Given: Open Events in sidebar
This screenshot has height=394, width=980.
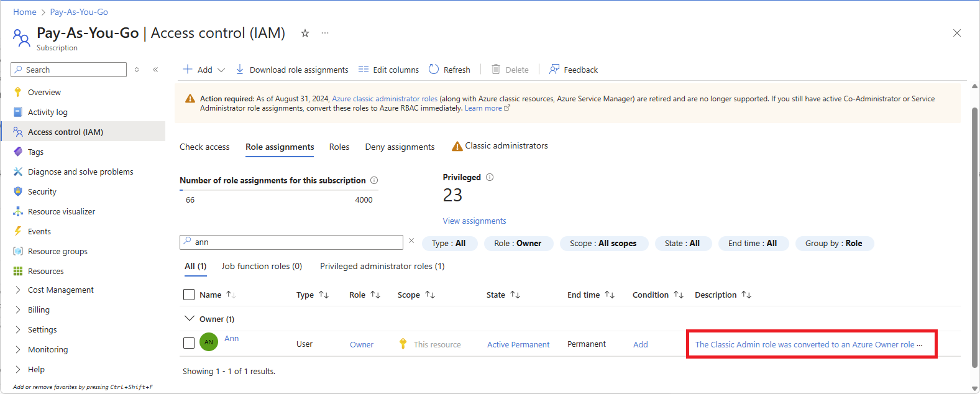Looking at the screenshot, I should [39, 231].
